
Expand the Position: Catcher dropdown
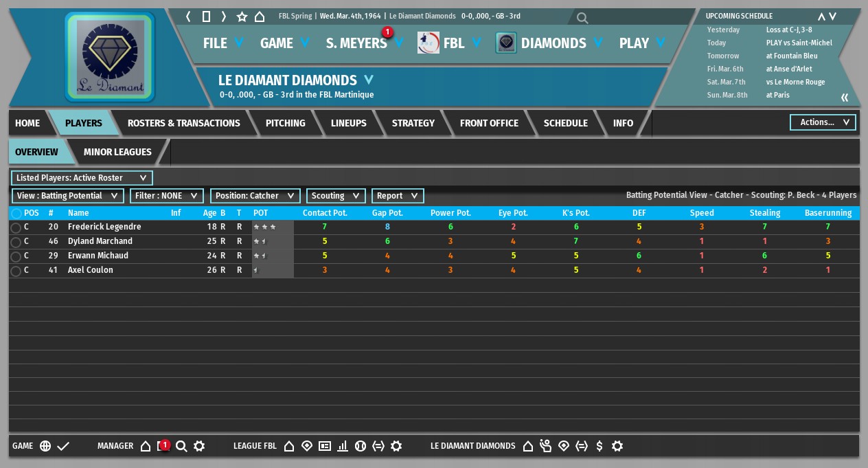255,196
